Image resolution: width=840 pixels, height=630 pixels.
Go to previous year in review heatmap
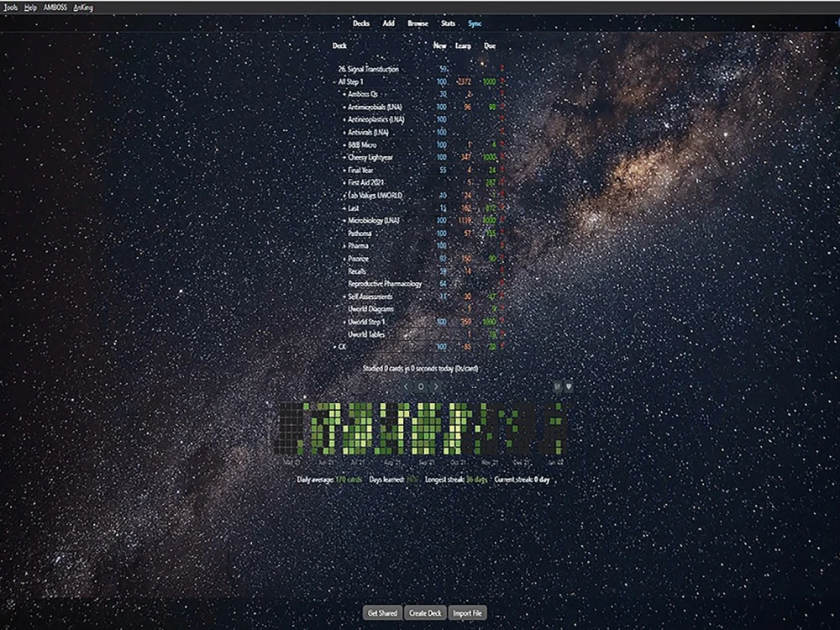click(406, 386)
